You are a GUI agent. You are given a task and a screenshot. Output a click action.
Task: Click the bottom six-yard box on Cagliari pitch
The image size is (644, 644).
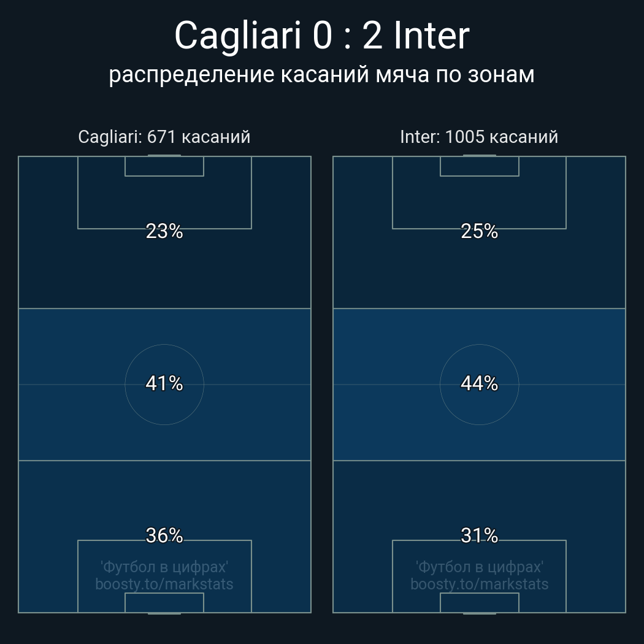click(x=164, y=602)
